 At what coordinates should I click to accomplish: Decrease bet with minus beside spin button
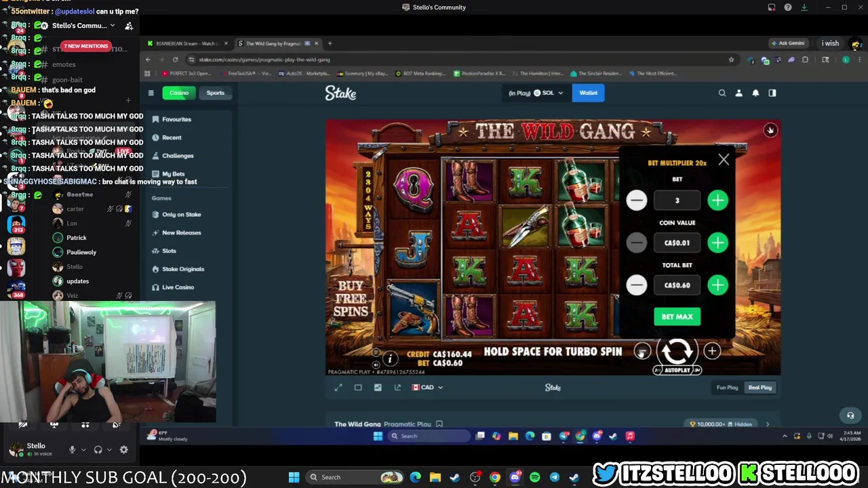(642, 351)
